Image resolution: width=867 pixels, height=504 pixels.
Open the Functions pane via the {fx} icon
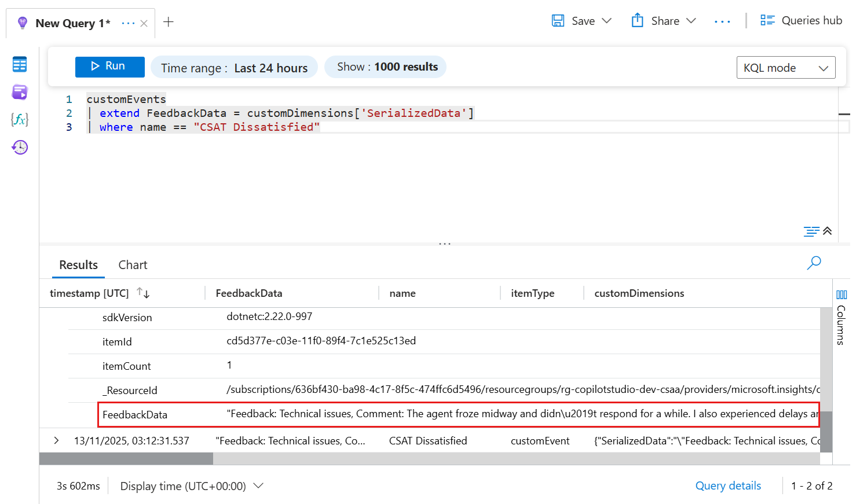tap(19, 120)
